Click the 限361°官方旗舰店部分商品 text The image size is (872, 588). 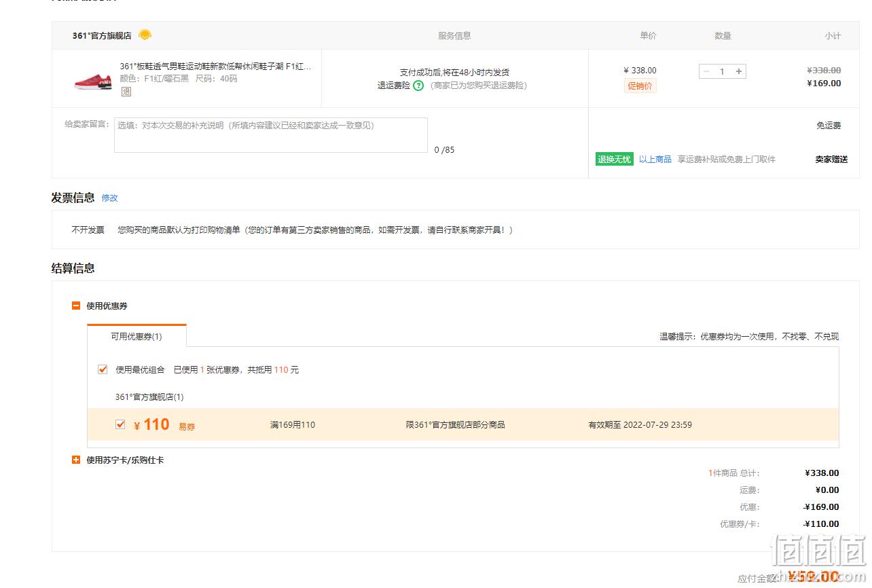[455, 425]
